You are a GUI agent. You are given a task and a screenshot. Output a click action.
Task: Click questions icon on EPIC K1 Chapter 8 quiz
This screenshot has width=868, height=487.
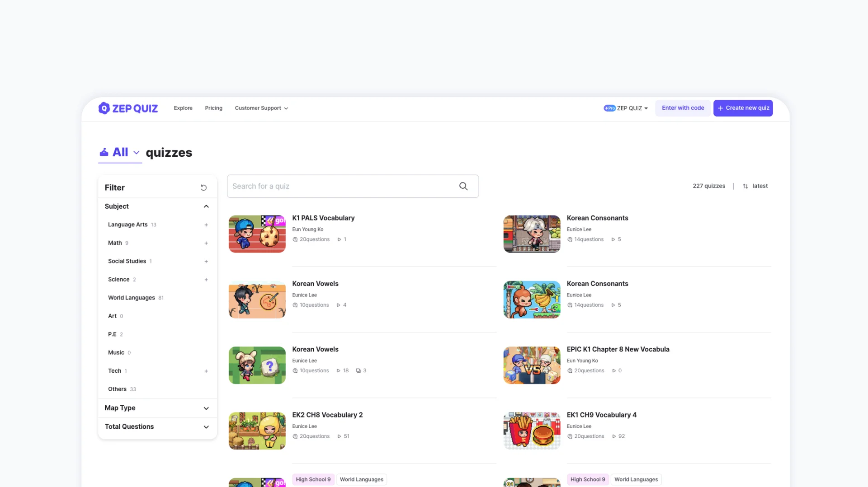[570, 371]
